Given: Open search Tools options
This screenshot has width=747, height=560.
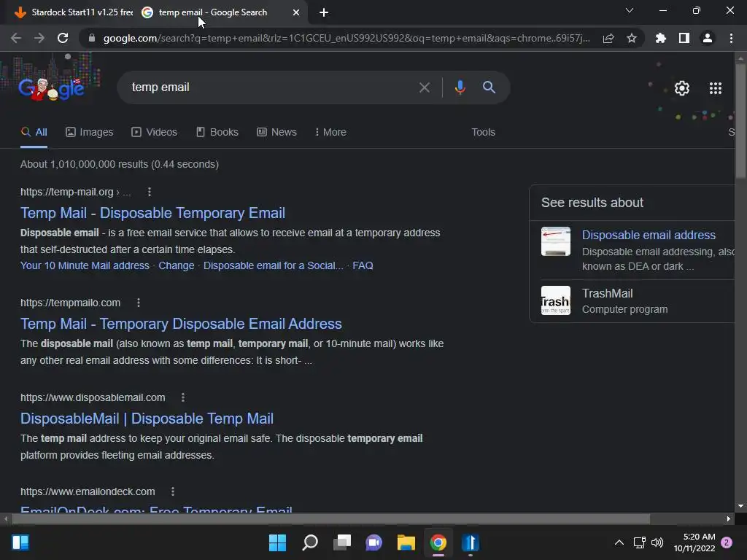Looking at the screenshot, I should pos(483,133).
